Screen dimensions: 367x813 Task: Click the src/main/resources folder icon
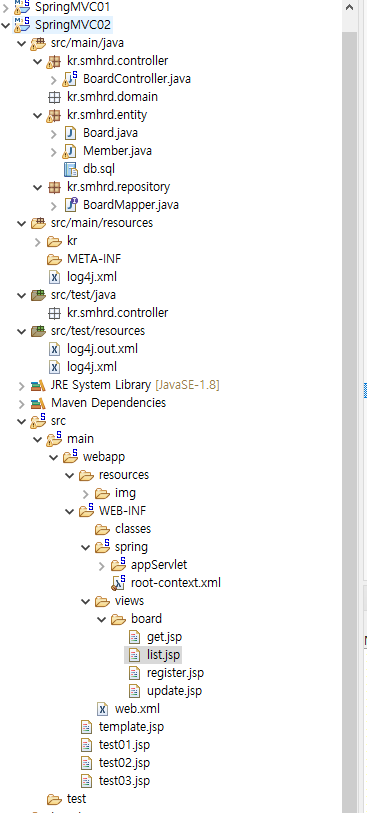[x=38, y=222]
